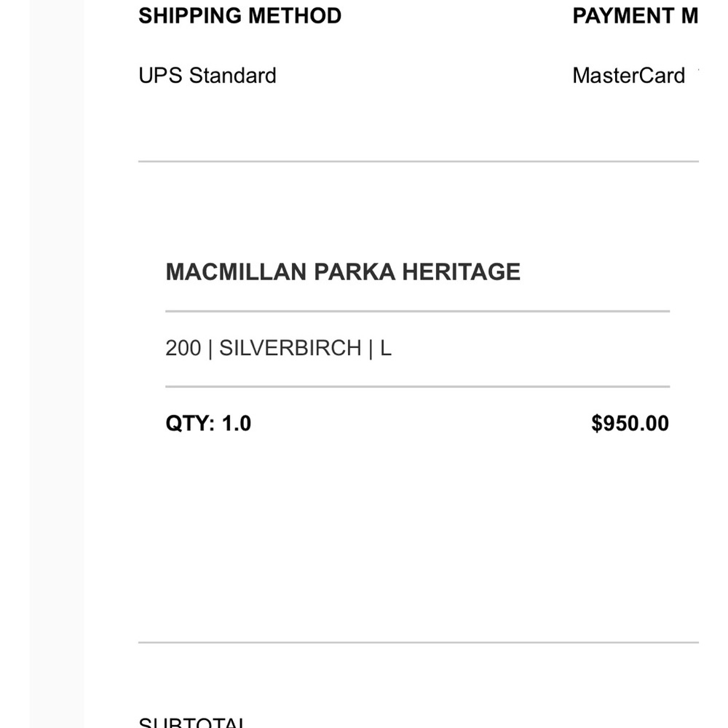Click the word Standard after UPS
The image size is (728, 728).
pos(233,76)
